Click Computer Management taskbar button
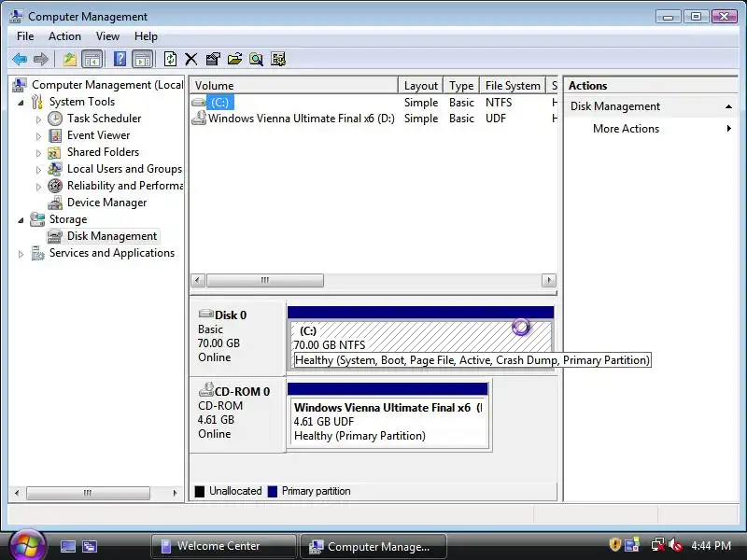 click(x=373, y=547)
